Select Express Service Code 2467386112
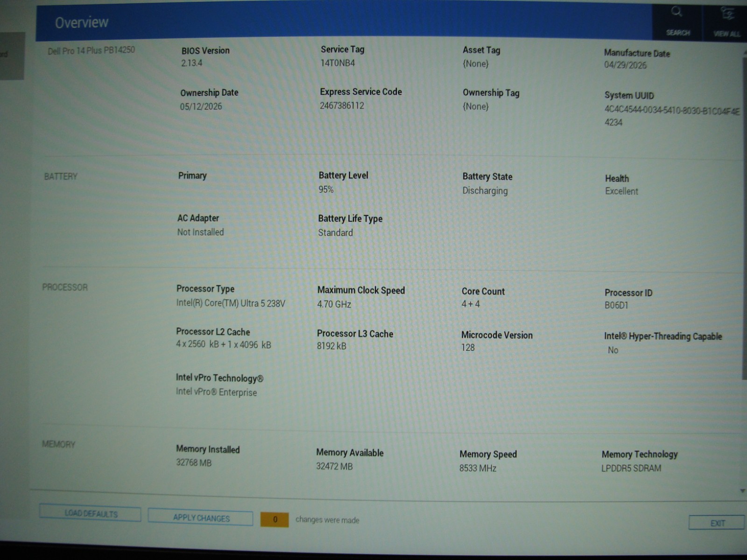Screen dimensions: 747x560 342,105
